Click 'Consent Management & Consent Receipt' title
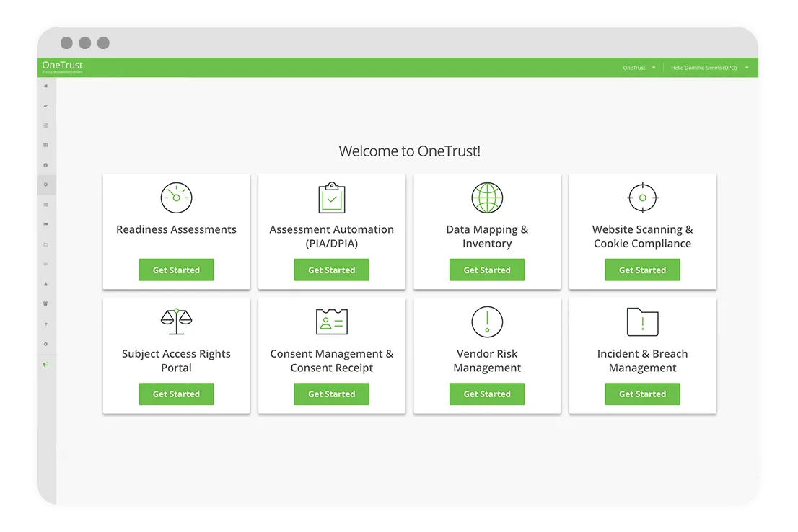The width and height of the screenshot is (798, 532). click(x=332, y=360)
